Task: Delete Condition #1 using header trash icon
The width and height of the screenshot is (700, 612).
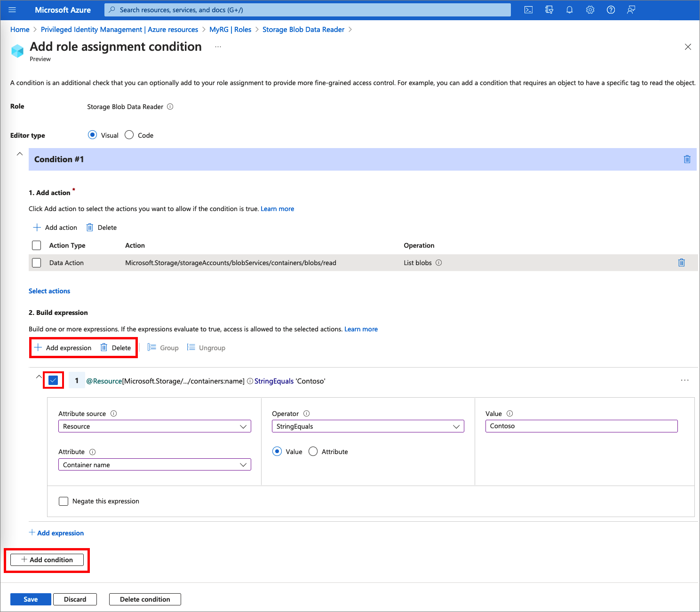Action: tap(687, 159)
